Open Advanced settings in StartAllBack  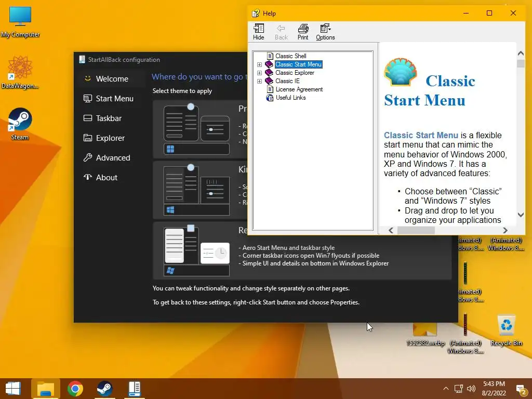coord(111,157)
